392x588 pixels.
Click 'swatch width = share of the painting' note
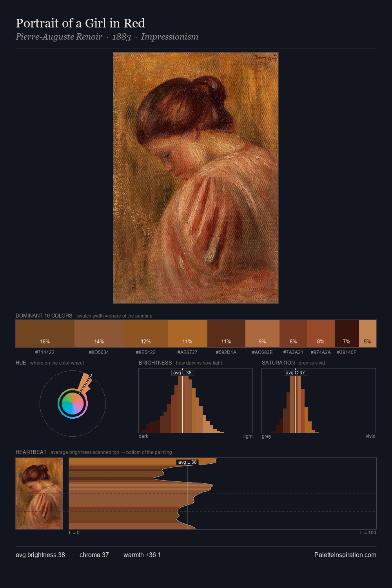[x=114, y=316]
